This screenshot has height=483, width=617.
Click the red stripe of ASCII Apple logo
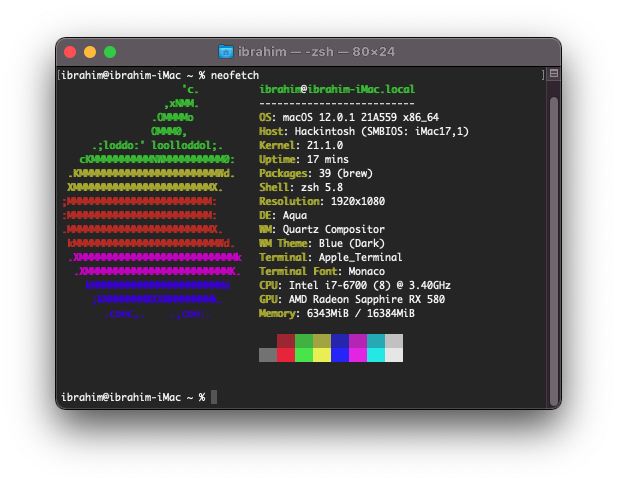click(x=140, y=215)
